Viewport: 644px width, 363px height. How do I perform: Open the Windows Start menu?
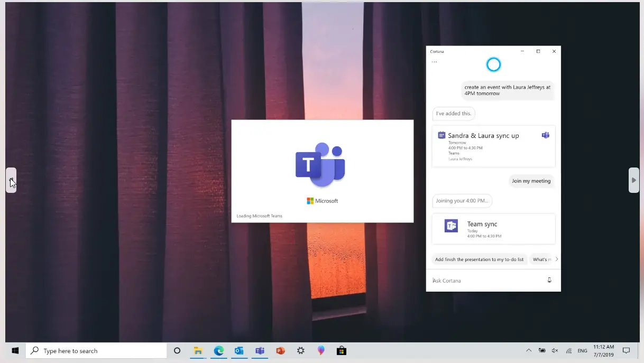(15, 350)
